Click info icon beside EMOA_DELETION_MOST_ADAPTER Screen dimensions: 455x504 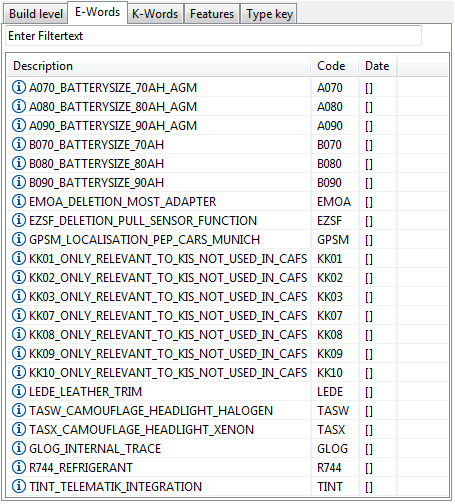[19, 201]
